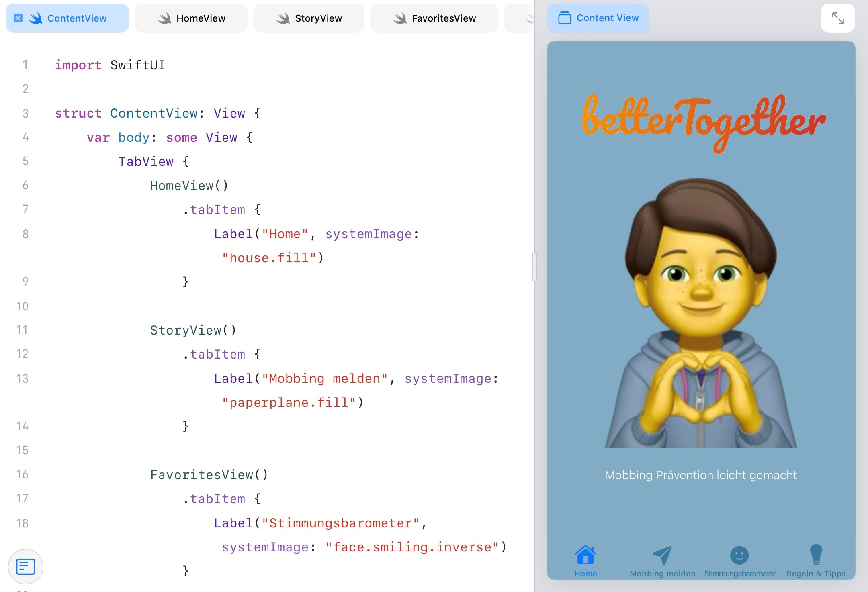This screenshot has height=592, width=868.
Task: Click the Swift icon on HomeView tab
Action: [164, 18]
